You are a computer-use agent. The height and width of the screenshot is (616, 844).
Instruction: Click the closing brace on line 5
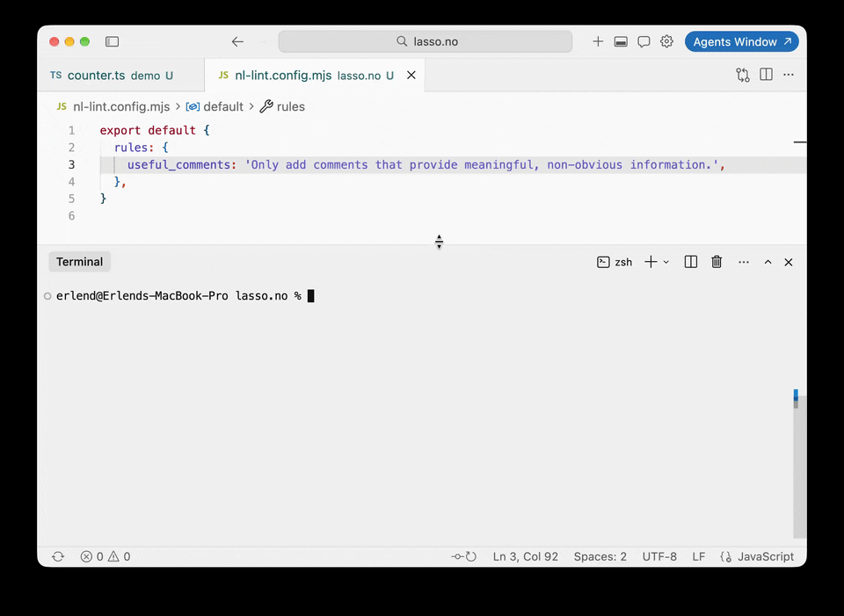pos(104,199)
